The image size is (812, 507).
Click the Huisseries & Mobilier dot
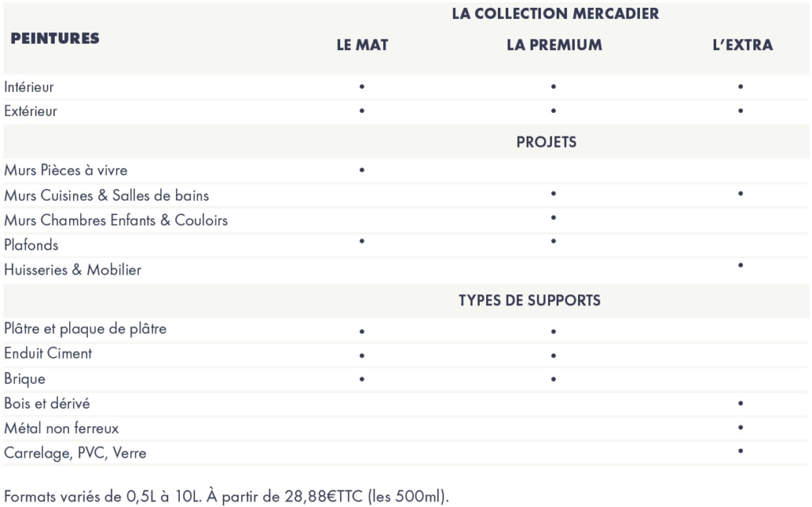click(x=741, y=265)
